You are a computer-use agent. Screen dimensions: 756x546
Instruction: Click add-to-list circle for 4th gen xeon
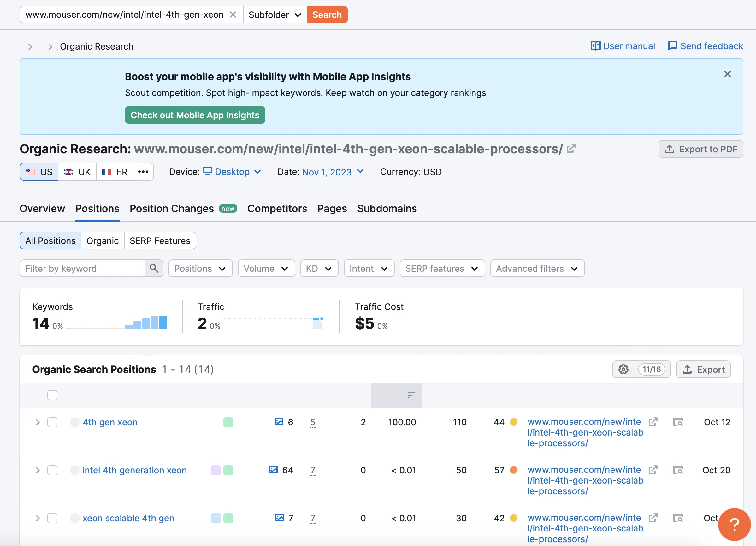(x=75, y=422)
